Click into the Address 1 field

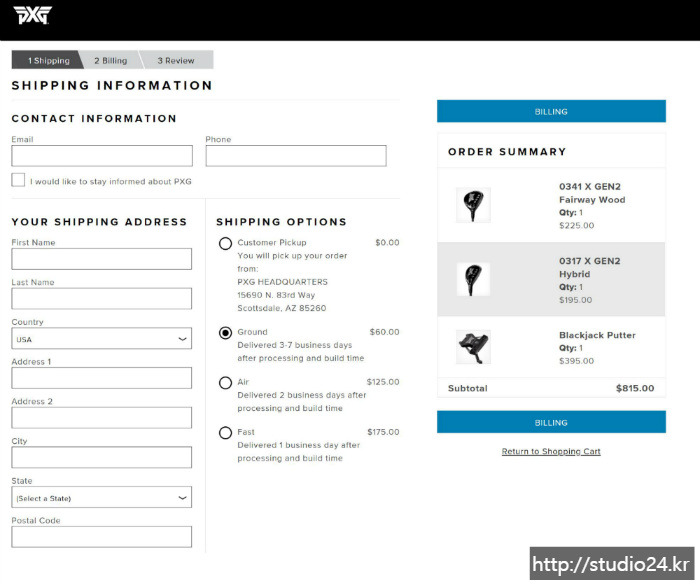coord(102,378)
